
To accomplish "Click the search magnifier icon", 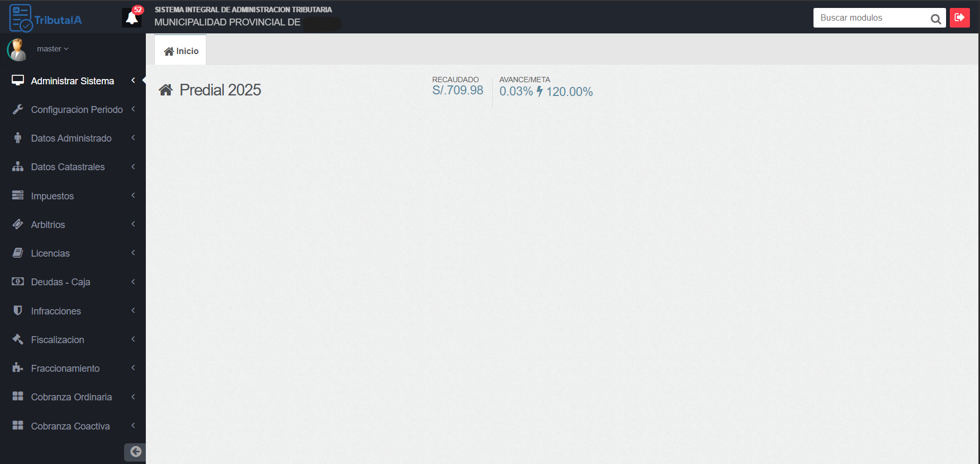I will 935,19.
